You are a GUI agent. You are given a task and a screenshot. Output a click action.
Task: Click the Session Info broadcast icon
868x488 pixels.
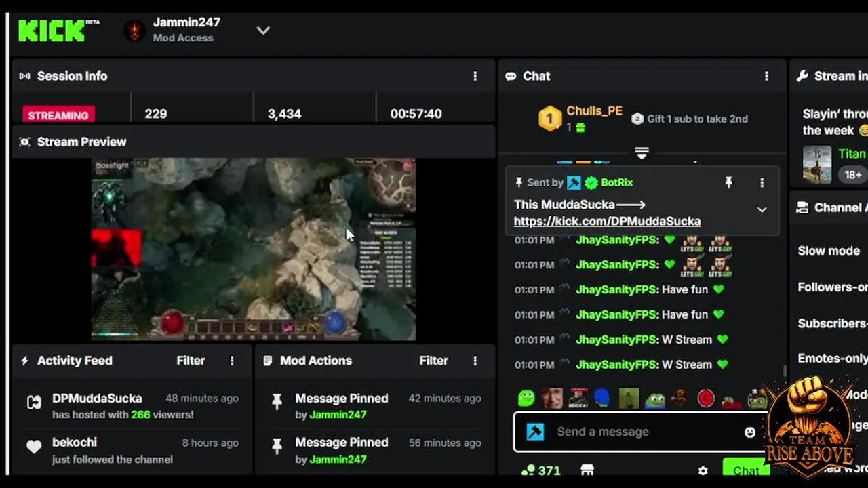coord(25,76)
